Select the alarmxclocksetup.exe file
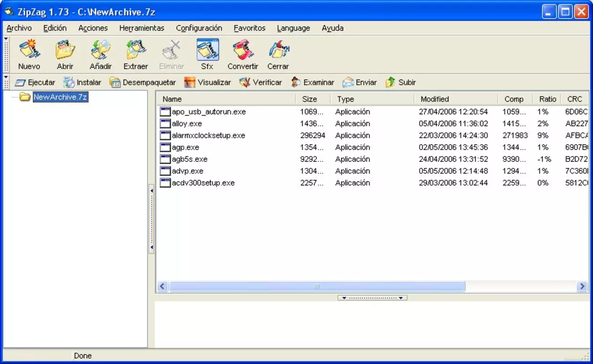This screenshot has width=593, height=364. (x=208, y=136)
